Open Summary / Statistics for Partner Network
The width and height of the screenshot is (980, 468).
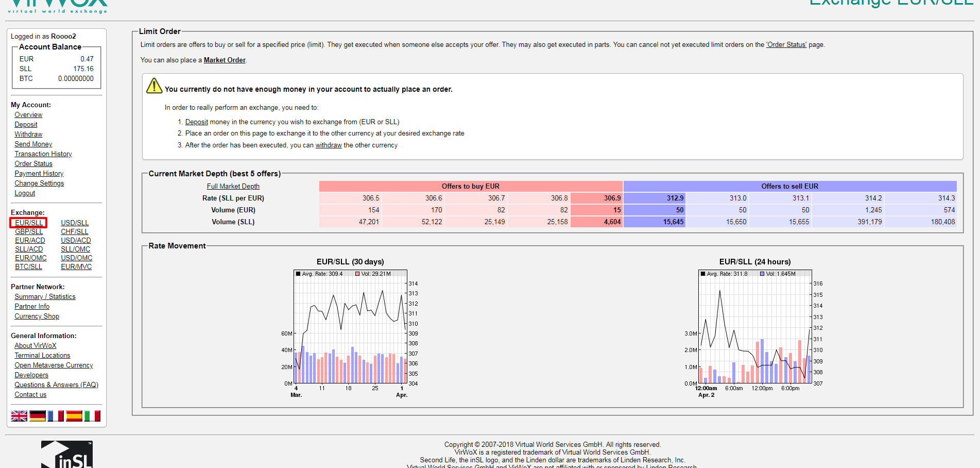click(x=45, y=297)
